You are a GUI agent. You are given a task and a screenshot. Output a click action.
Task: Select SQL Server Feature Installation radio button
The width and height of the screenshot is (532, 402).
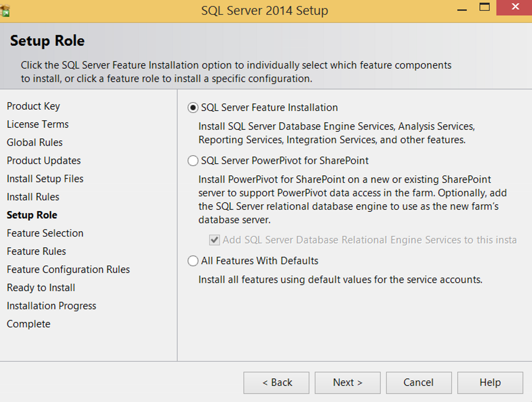193,108
